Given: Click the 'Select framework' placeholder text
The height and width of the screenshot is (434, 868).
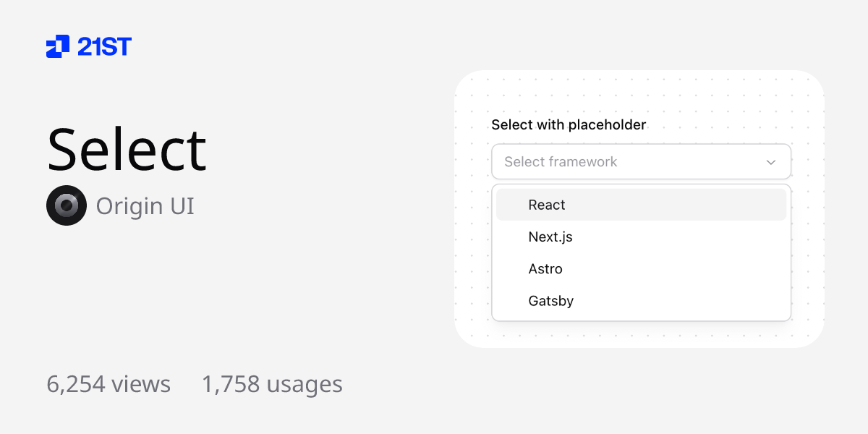Looking at the screenshot, I should (x=561, y=162).
